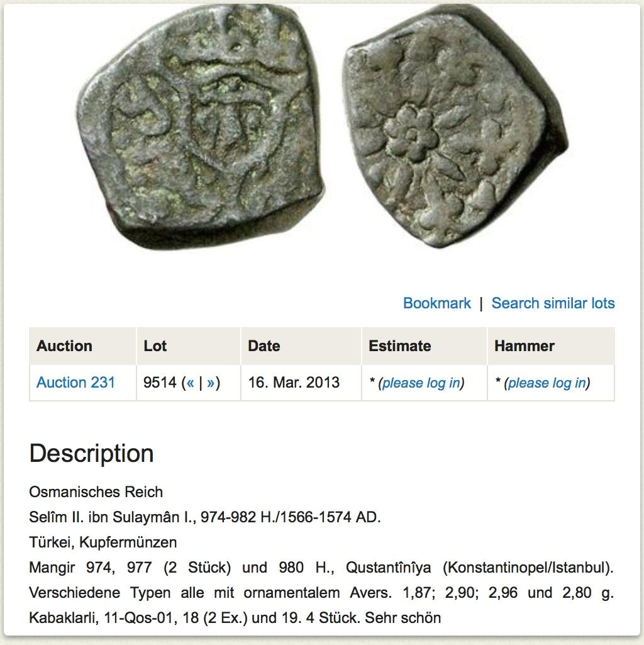
Task: Click the Estimate column header
Action: 400,346
